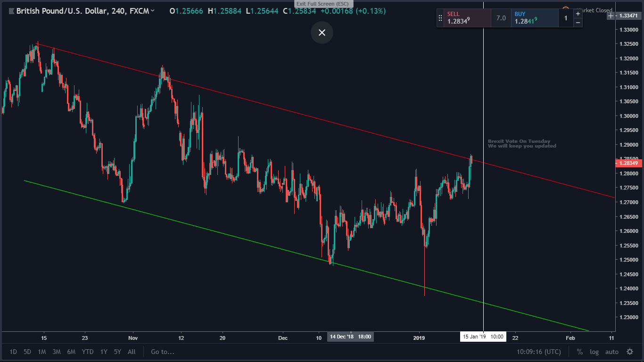Grab the trading panel drag handle

pyautogui.click(x=440, y=18)
